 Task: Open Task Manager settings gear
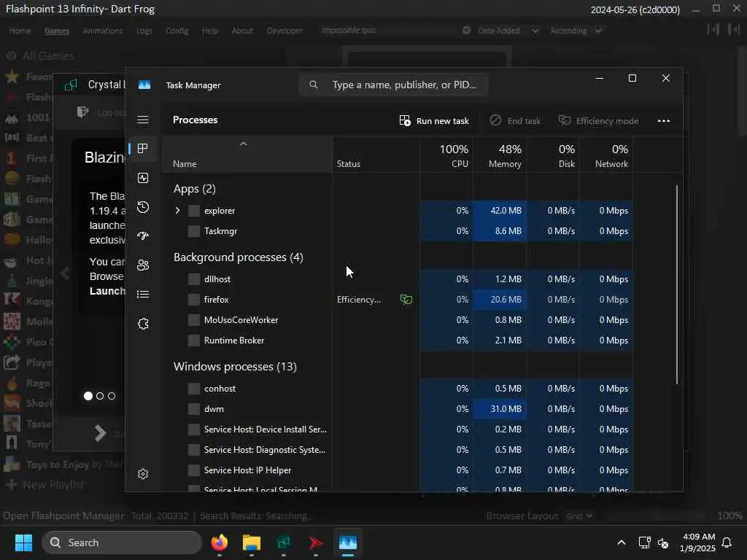click(x=143, y=474)
